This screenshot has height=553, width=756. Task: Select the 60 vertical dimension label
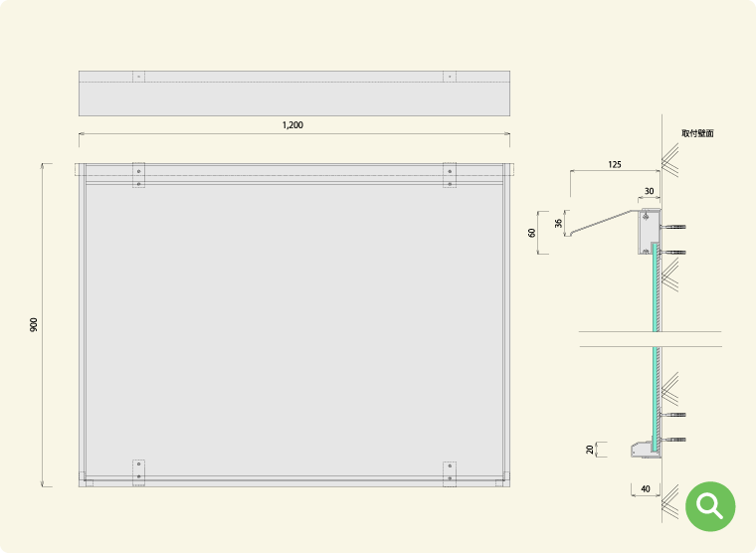coord(532,233)
